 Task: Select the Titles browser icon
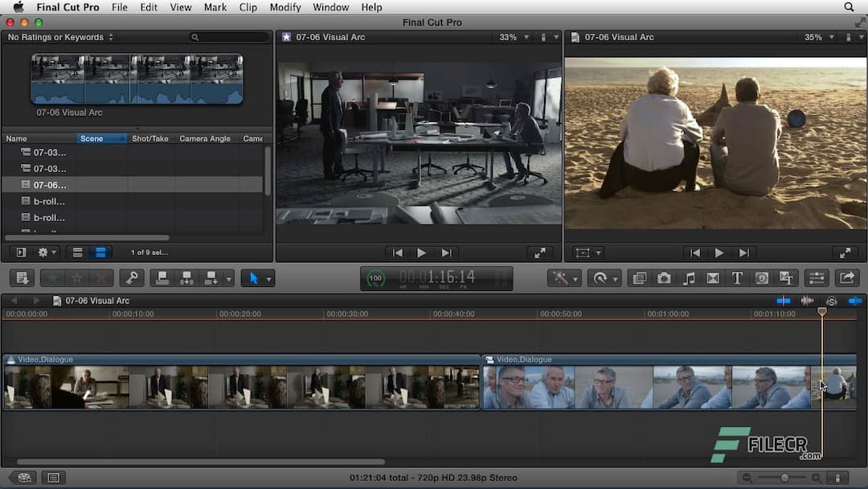pyautogui.click(x=737, y=277)
